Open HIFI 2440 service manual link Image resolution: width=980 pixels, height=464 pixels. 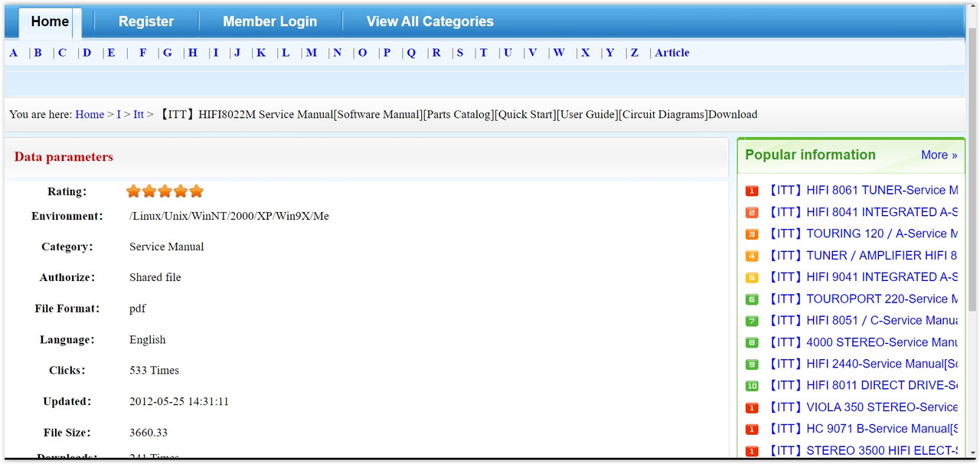(862, 364)
